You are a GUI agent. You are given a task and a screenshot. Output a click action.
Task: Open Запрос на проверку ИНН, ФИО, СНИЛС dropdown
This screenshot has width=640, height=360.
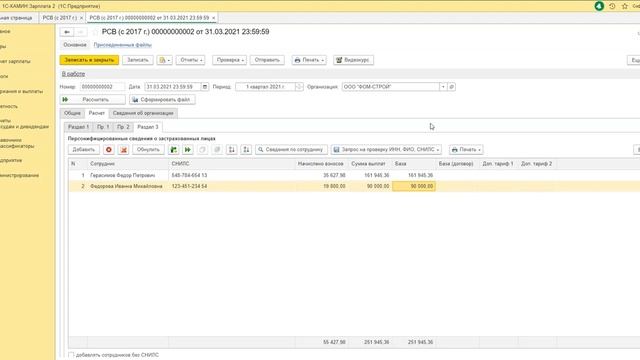pos(387,150)
